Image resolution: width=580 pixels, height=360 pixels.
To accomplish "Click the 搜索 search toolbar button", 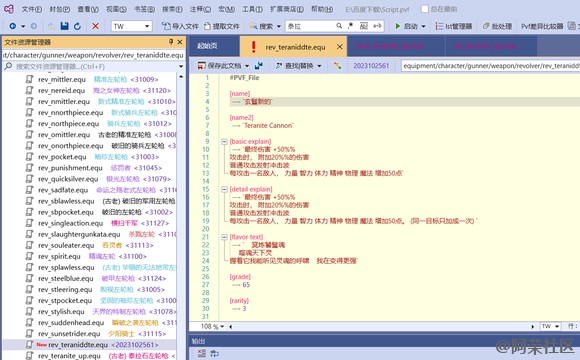I will point(261,26).
